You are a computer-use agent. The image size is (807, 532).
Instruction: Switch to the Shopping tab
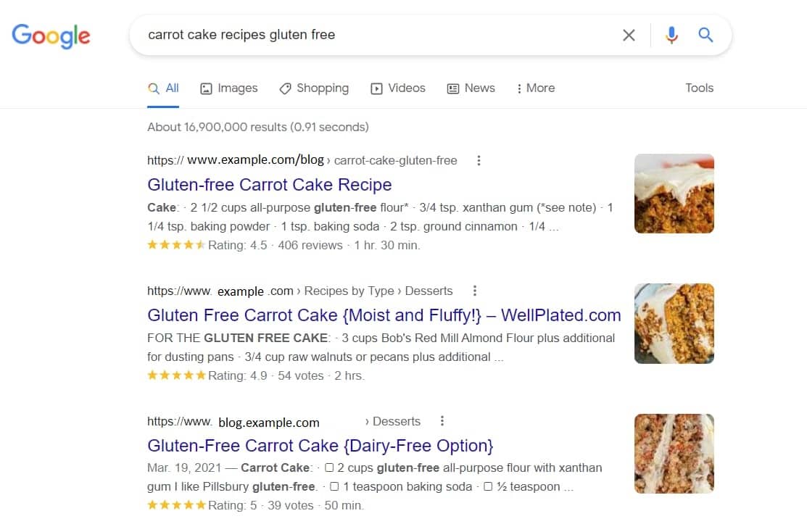[314, 88]
